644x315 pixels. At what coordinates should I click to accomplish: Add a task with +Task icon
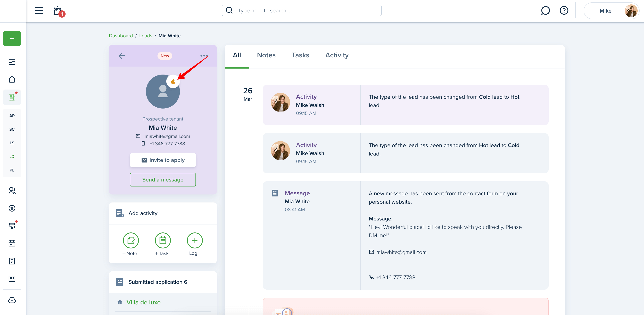[x=163, y=240]
